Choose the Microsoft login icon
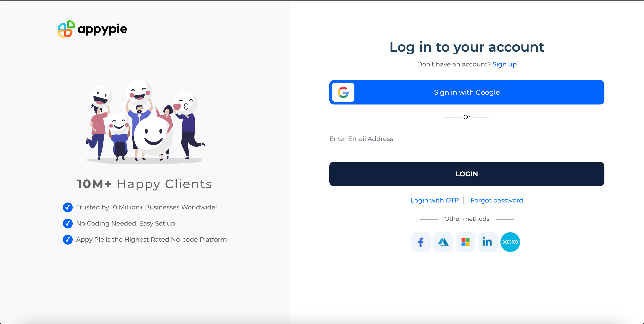The height and width of the screenshot is (324, 644). [466, 242]
